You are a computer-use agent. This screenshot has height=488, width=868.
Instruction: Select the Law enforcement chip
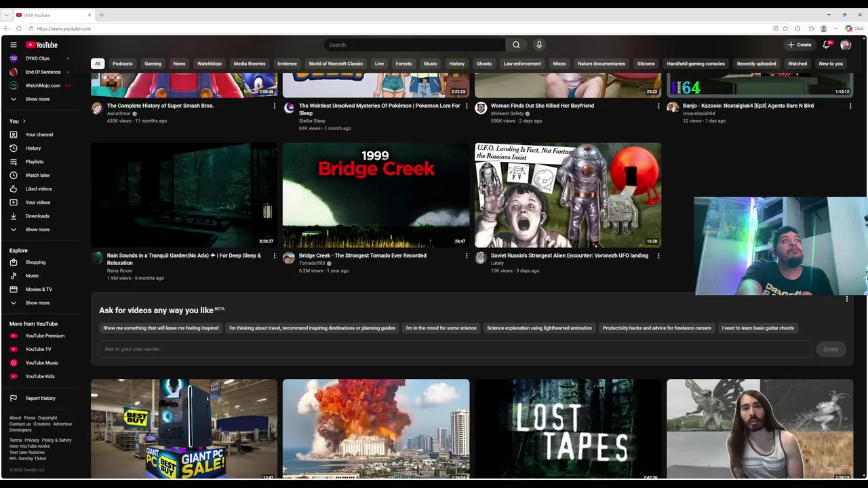click(522, 64)
